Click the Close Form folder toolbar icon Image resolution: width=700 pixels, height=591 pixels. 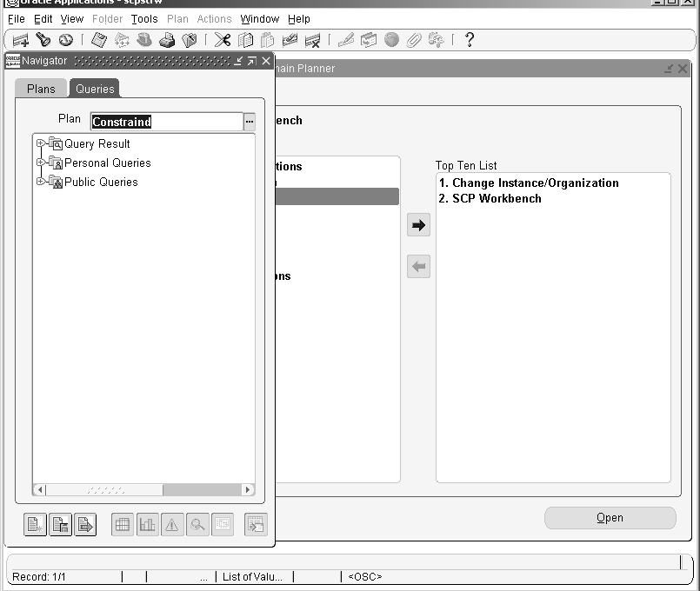[x=190, y=40]
